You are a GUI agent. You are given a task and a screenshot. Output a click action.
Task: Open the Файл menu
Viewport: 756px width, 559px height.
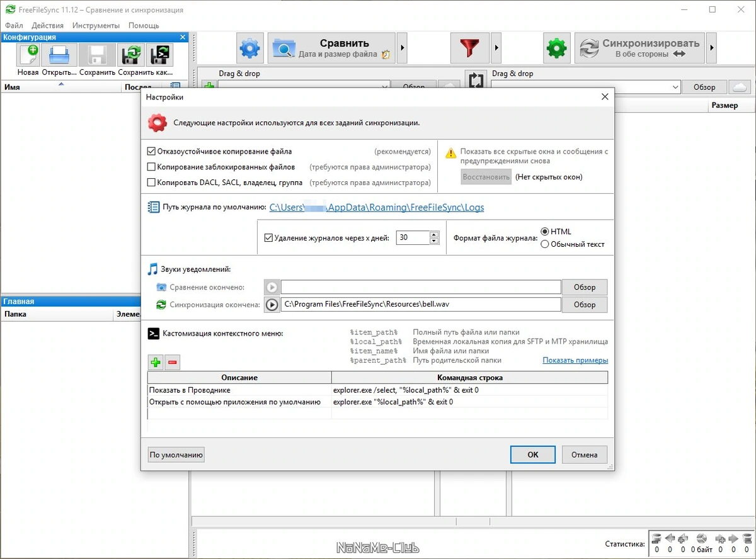point(14,25)
